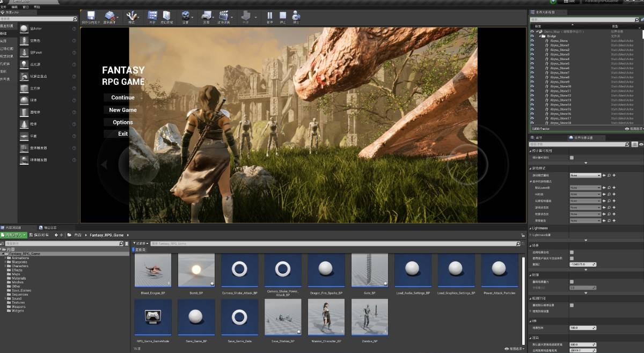644x353 pixels.
Task: Click the Stop play session icon
Action: (x=283, y=16)
